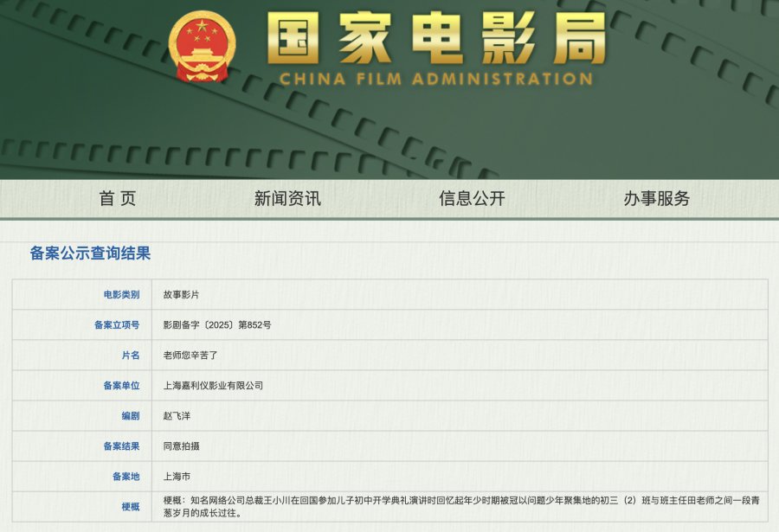This screenshot has width=779, height=532.
Task: Select 上海嘉利仪影业有限公司 company name
Action: click(213, 386)
